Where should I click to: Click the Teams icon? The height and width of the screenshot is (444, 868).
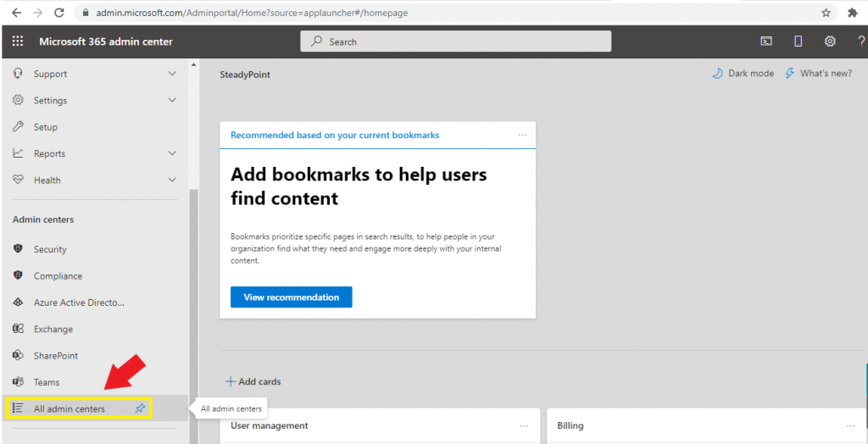click(18, 382)
